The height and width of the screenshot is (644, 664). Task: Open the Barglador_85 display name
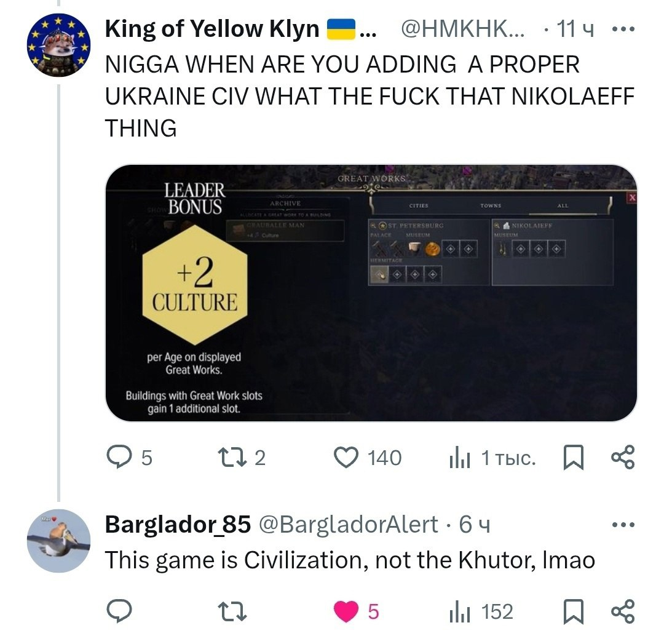coord(178,524)
